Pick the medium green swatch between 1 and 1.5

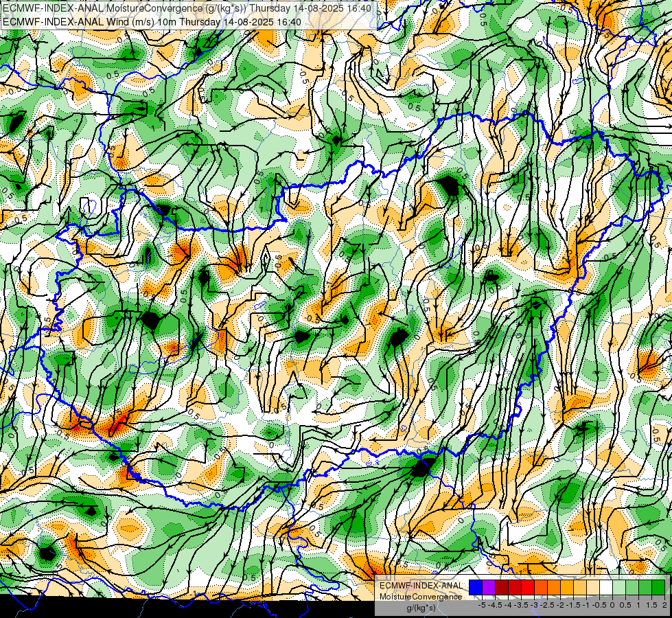(x=645, y=588)
